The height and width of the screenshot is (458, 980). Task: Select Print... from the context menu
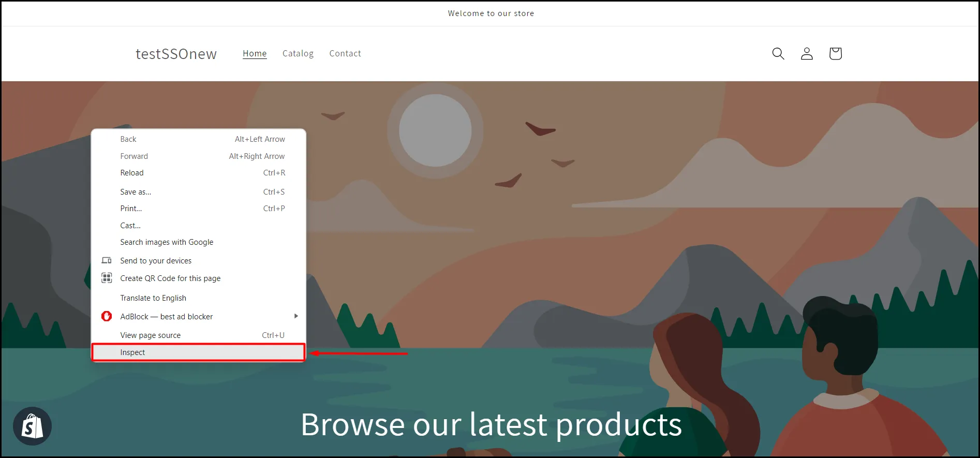199,209
